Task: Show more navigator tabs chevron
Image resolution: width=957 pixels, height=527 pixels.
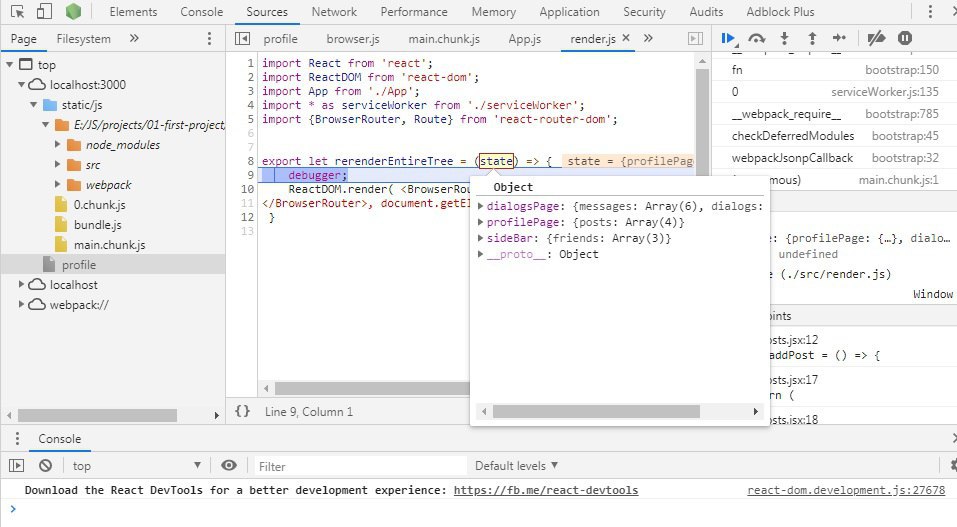Action: pos(134,38)
